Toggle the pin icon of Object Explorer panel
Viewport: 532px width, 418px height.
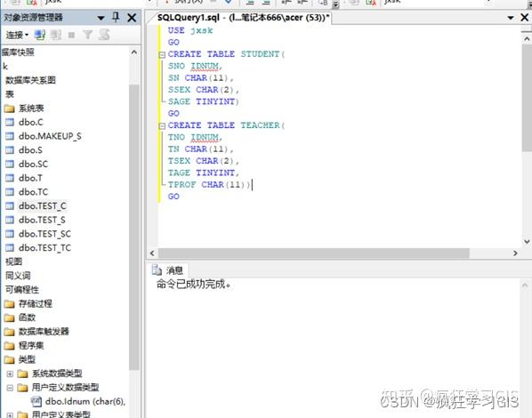point(116,17)
